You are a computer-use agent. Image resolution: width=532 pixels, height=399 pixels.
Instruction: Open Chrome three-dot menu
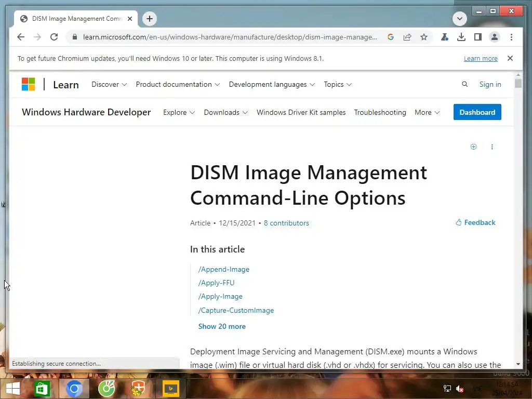pyautogui.click(x=511, y=37)
